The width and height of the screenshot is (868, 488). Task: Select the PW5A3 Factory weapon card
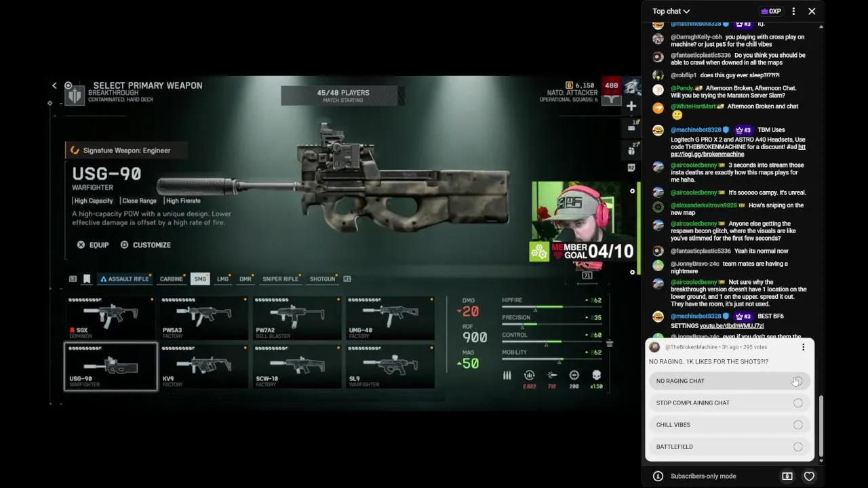204,318
